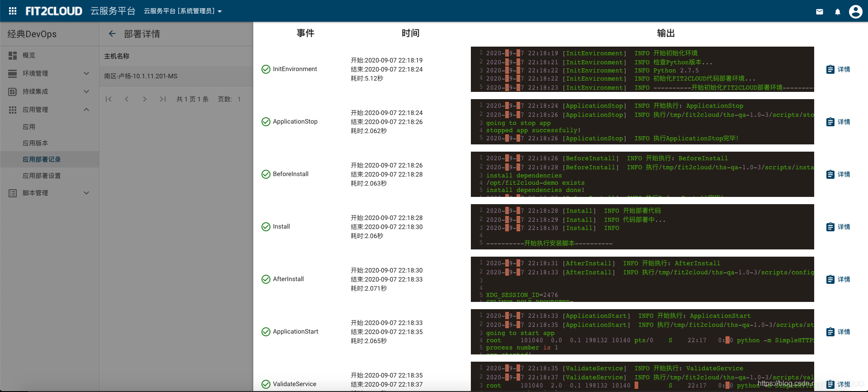Click the BeforeInstall event name
This screenshot has height=392, width=868.
tap(290, 174)
